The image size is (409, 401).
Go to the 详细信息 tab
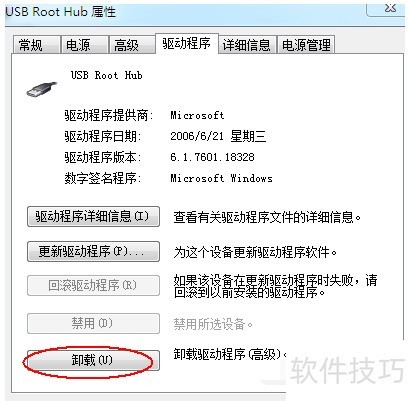[x=247, y=45]
